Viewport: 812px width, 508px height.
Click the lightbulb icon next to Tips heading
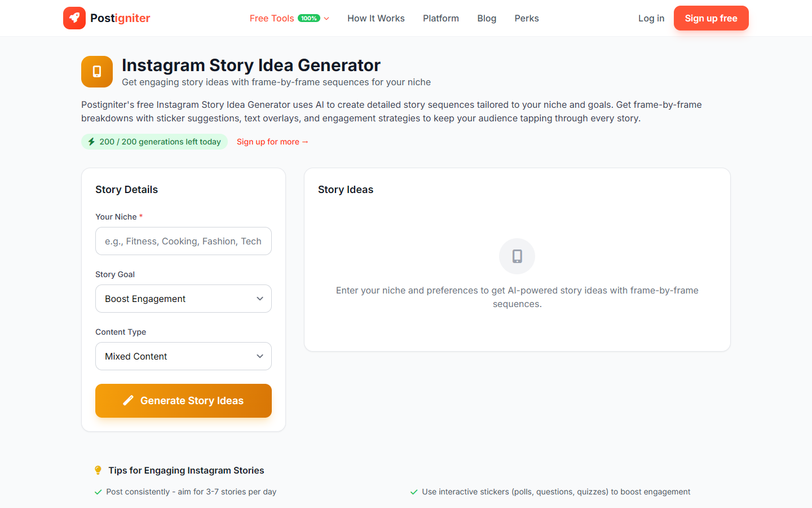(x=98, y=470)
